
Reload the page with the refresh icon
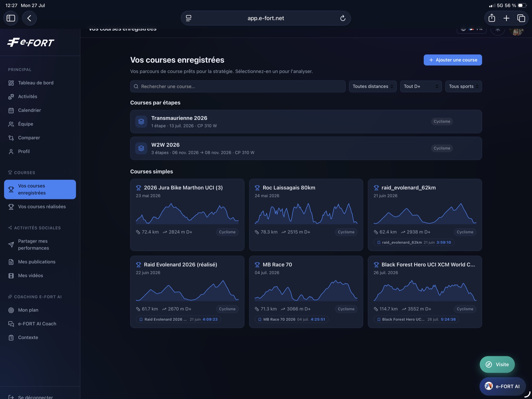343,18
